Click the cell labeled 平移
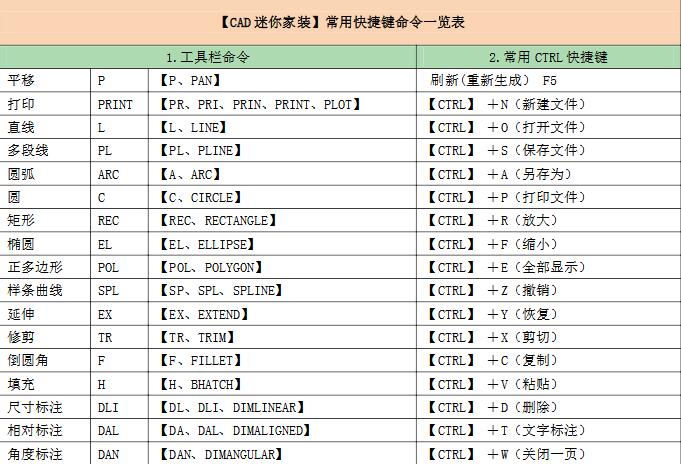This screenshot has width=681, height=464. [45, 80]
